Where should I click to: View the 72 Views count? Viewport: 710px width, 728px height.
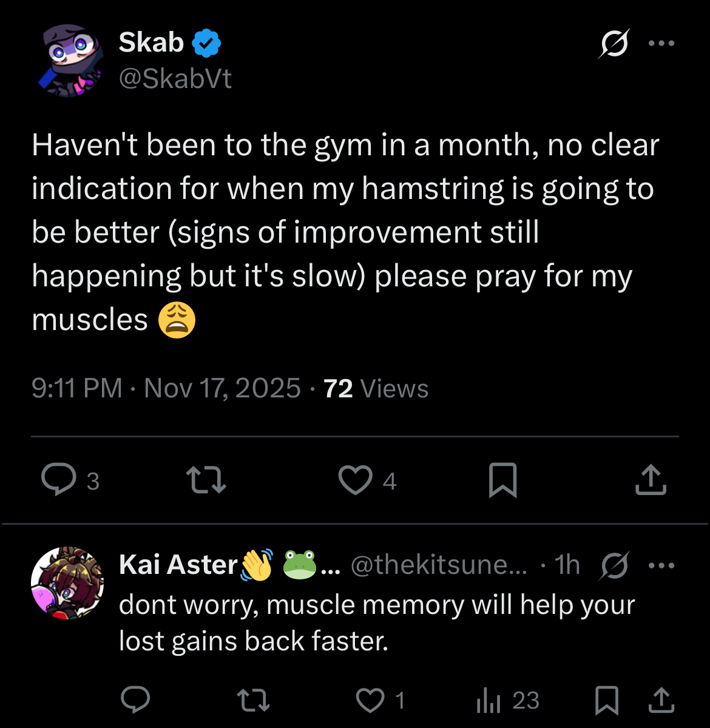pyautogui.click(x=376, y=388)
